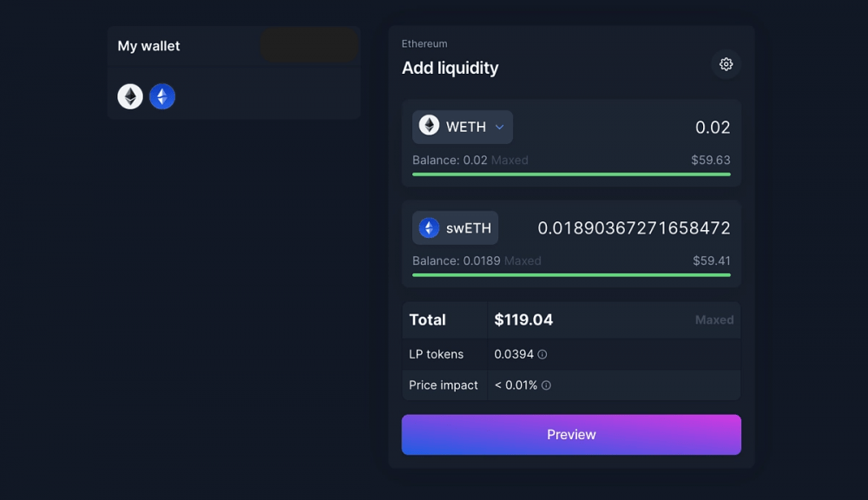Viewport: 868px width, 500px height.
Task: Click the WETH green balance slider bar
Action: (x=571, y=174)
